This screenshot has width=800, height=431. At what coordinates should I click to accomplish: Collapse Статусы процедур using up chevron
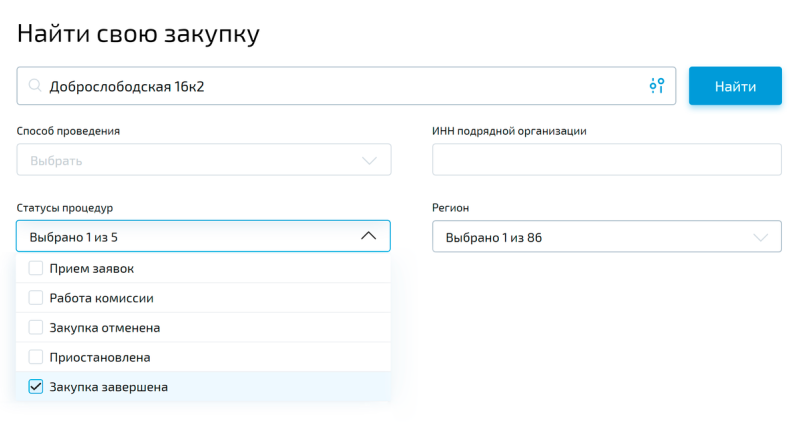point(368,236)
